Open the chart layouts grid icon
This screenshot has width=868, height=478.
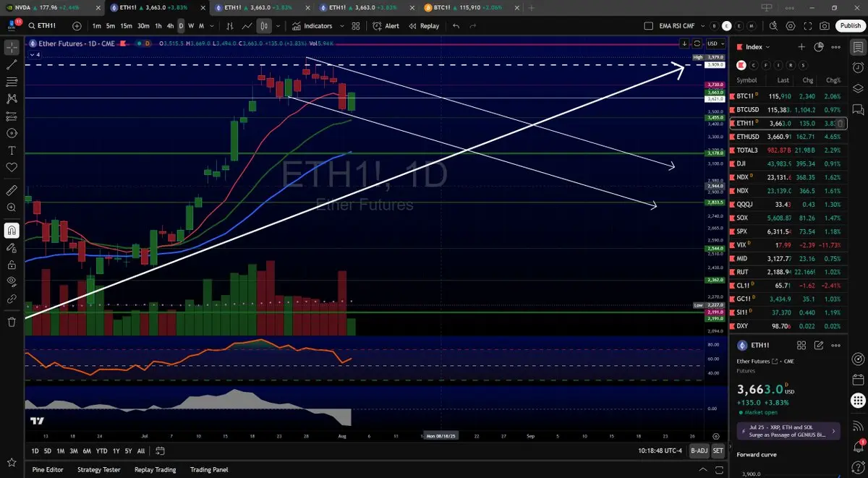(x=355, y=26)
